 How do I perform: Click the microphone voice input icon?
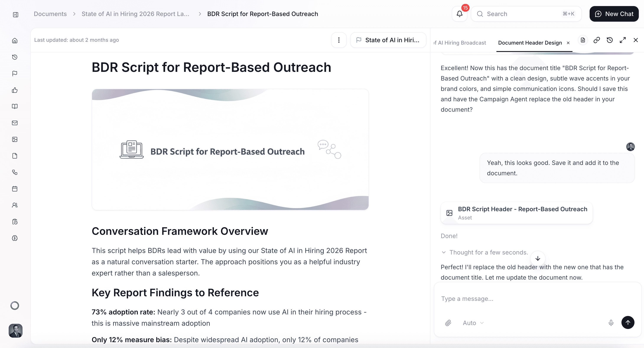[611, 323]
